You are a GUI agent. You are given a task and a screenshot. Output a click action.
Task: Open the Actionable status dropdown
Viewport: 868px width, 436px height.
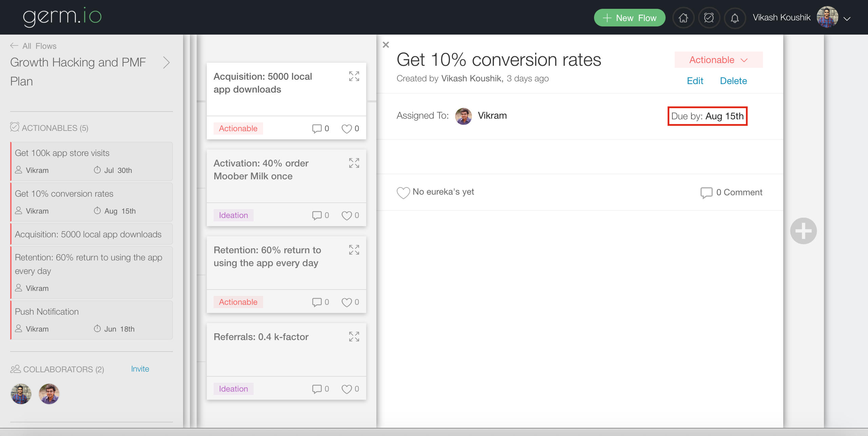click(718, 60)
